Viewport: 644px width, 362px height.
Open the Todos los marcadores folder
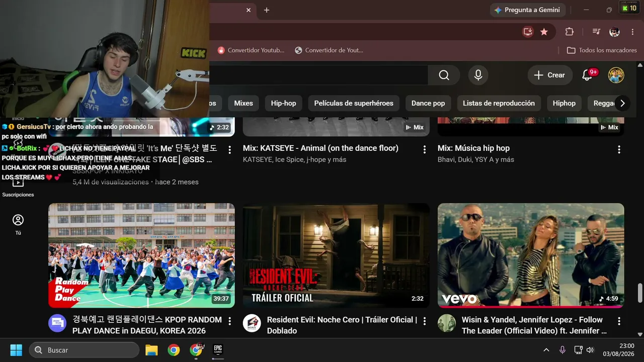[602, 50]
